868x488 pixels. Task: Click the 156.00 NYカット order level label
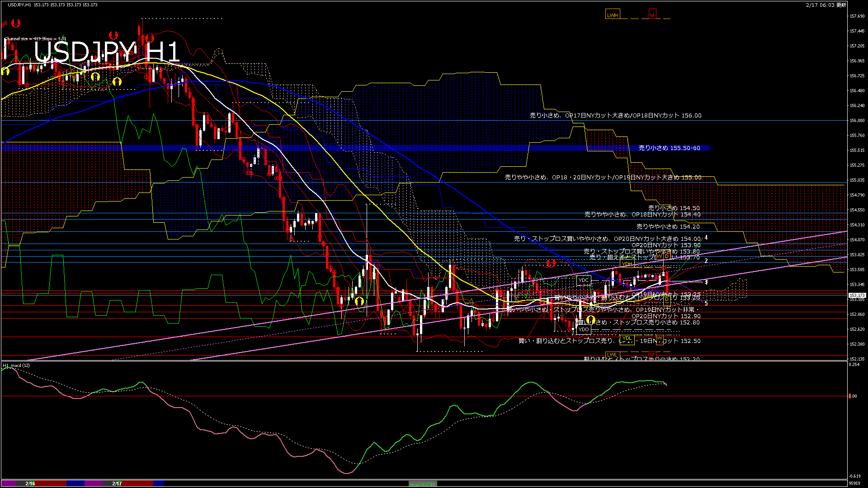(x=615, y=116)
